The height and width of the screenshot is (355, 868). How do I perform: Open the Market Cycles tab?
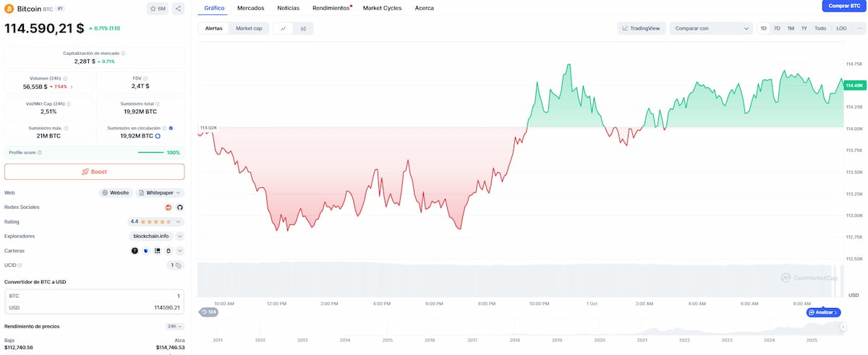pos(382,8)
